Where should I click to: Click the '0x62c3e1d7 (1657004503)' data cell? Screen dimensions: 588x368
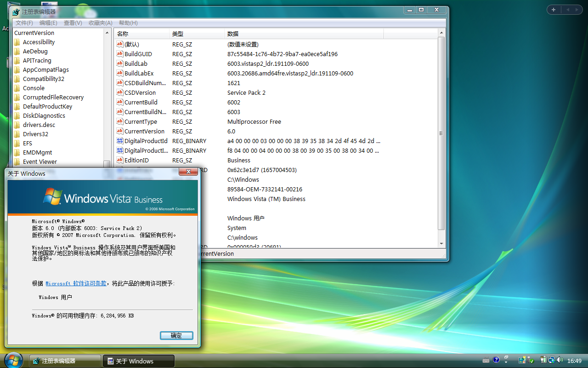(x=262, y=170)
